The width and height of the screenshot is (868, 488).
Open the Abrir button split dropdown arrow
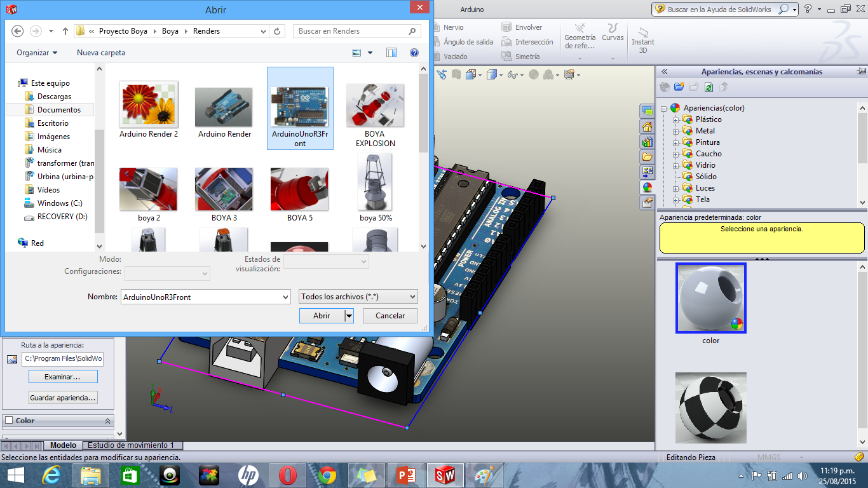348,316
